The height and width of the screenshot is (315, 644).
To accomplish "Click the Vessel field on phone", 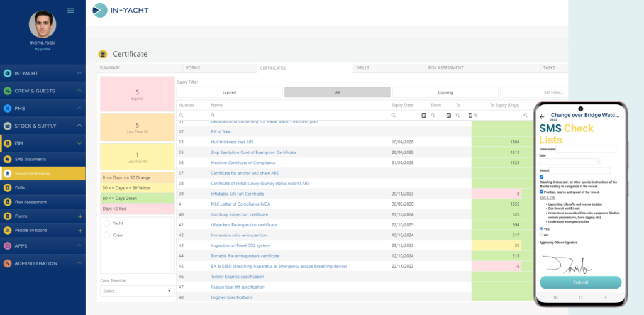I will coord(580,170).
